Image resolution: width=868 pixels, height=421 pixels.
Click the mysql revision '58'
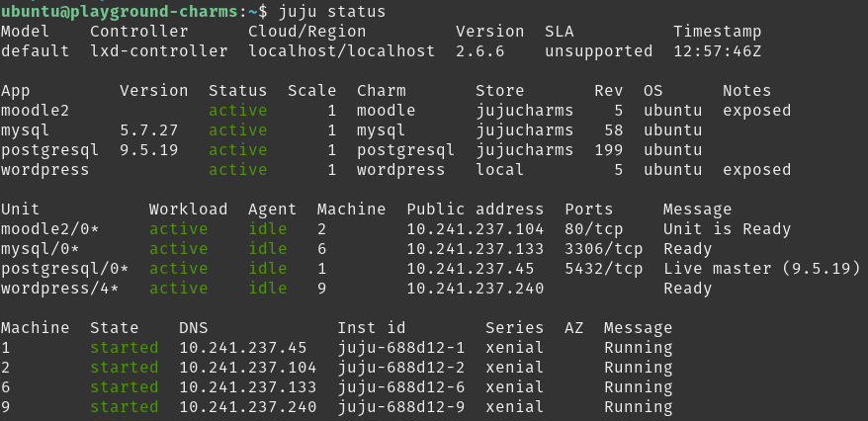(613, 130)
